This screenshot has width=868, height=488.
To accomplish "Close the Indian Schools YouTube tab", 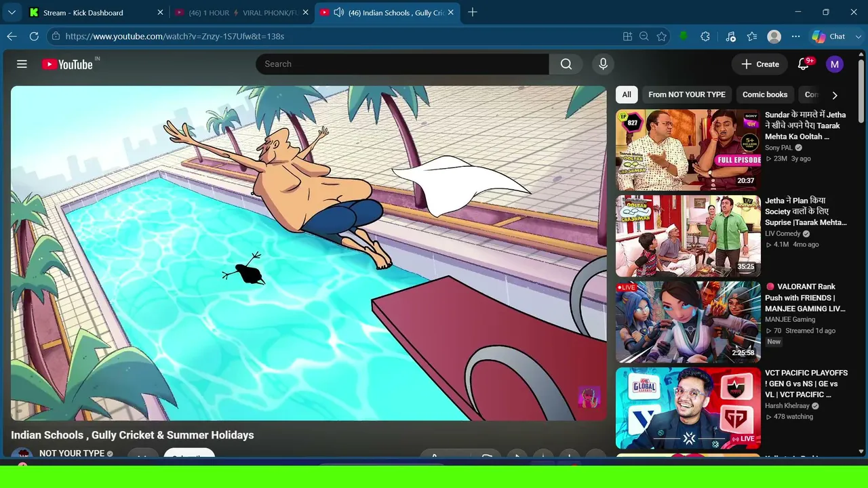I will coord(451,12).
